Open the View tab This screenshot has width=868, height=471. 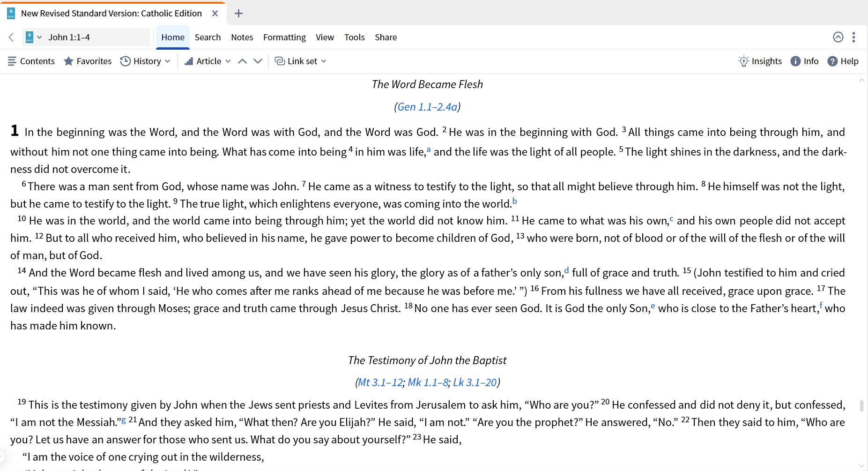tap(325, 37)
